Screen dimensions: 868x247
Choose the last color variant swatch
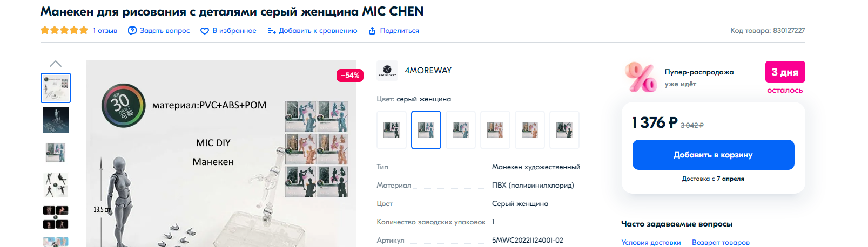point(564,130)
